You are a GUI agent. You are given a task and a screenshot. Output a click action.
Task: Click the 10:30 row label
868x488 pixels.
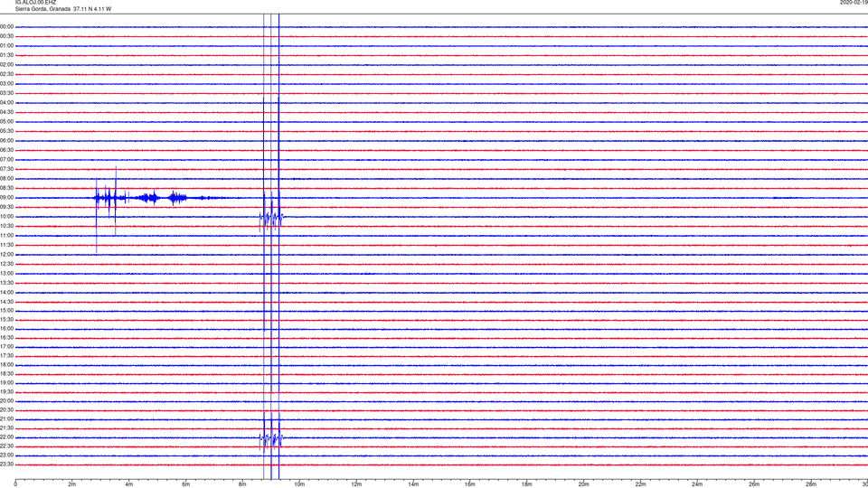(x=6, y=226)
